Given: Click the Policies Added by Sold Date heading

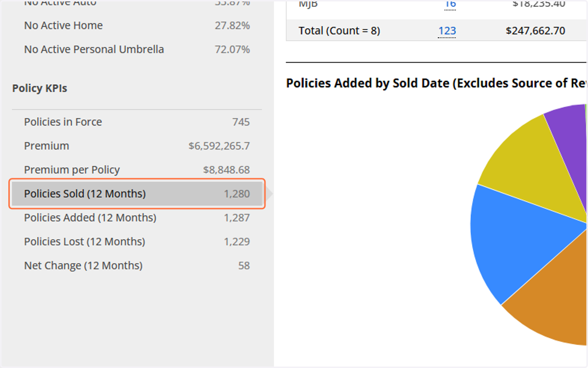Looking at the screenshot, I should click(x=436, y=83).
